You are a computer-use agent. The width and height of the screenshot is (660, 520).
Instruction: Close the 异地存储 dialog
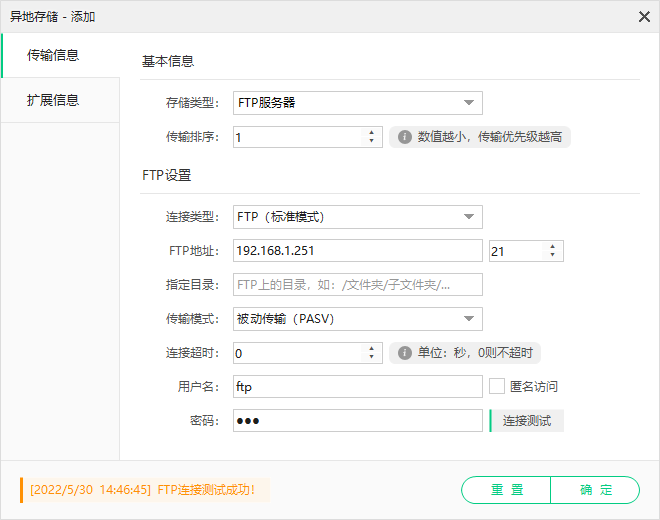pyautogui.click(x=644, y=17)
